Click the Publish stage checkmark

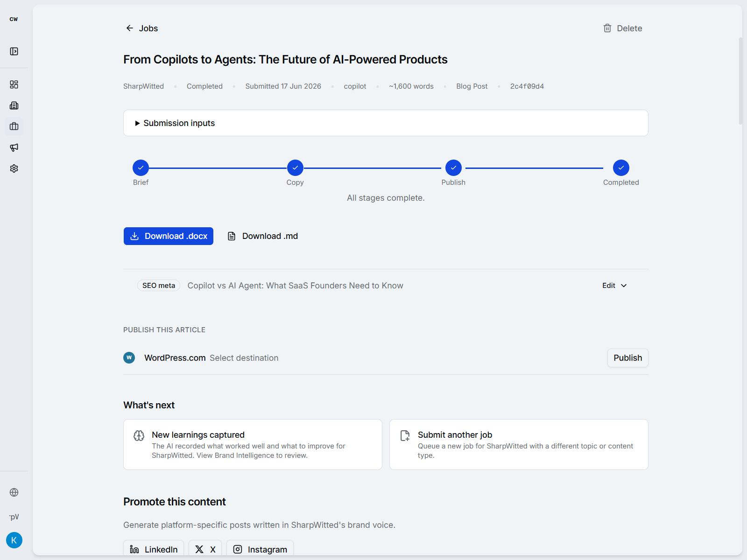pos(453,168)
